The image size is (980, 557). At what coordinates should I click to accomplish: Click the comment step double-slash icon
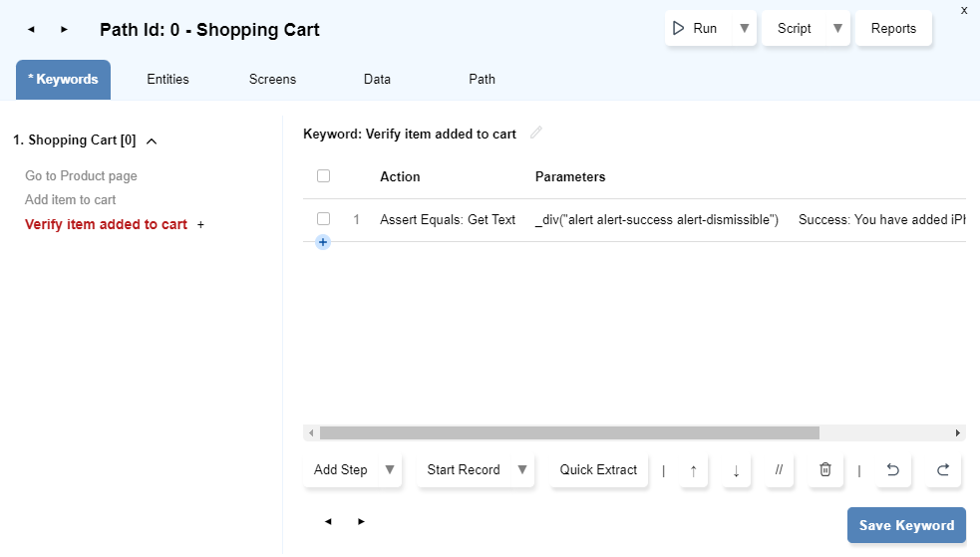[x=779, y=470]
